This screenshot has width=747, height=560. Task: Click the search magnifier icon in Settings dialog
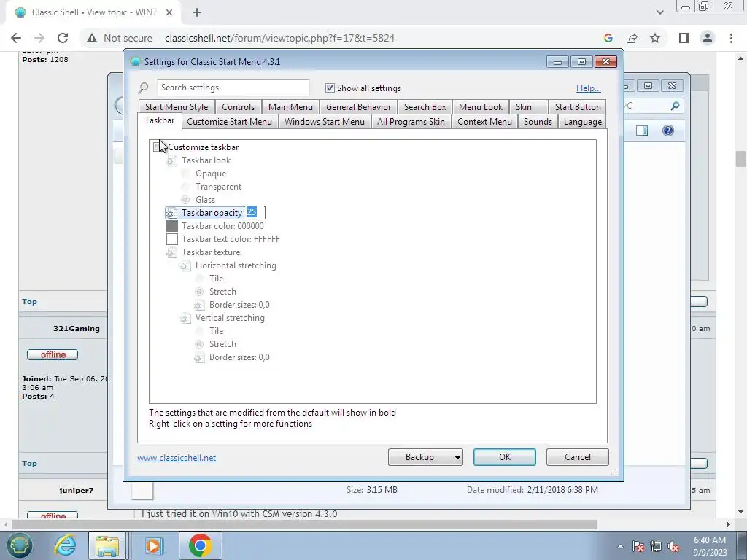(x=143, y=87)
